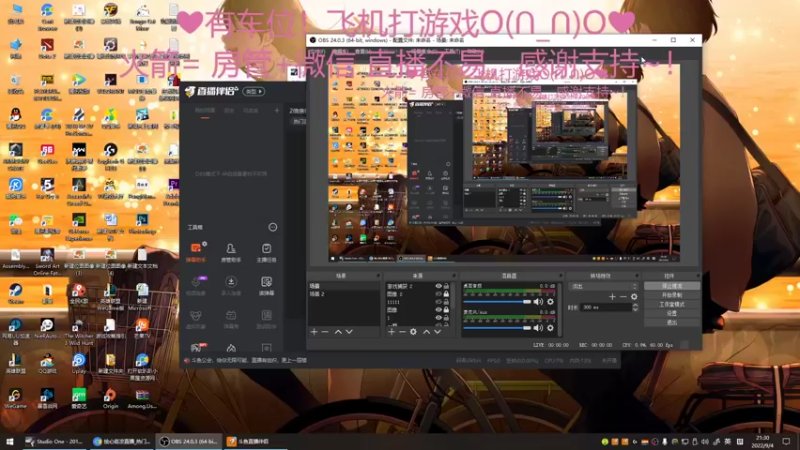Add a new scene tab with plus in companion
The image size is (800, 450).
277,110
